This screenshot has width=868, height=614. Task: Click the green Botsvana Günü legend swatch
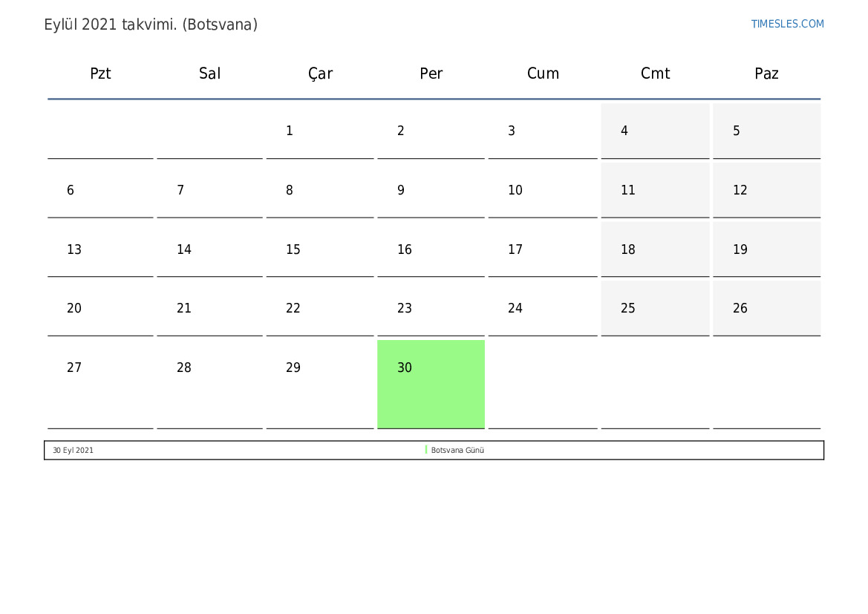coord(426,450)
